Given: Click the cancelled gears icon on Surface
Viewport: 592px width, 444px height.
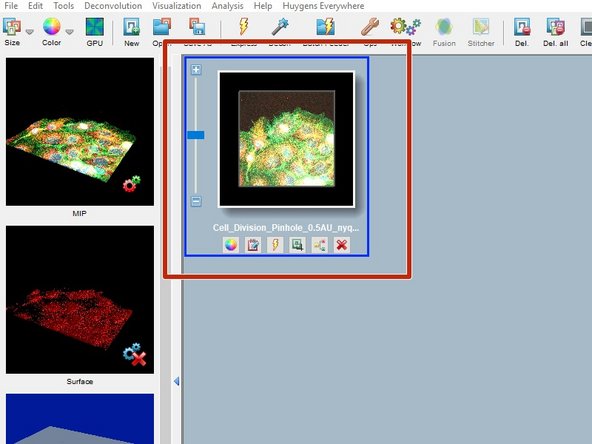Looking at the screenshot, I should (134, 354).
